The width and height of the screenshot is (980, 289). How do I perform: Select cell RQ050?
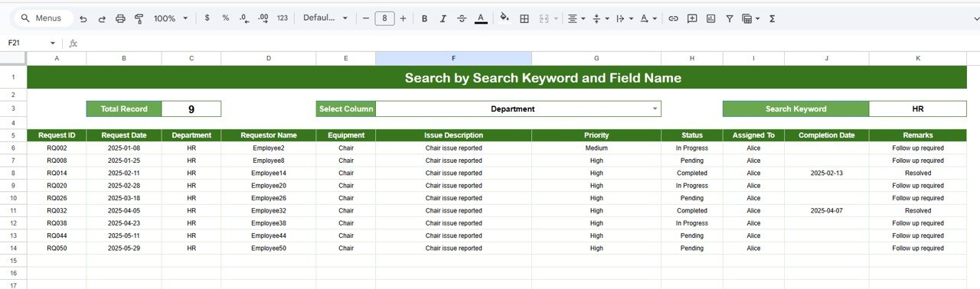(57, 248)
